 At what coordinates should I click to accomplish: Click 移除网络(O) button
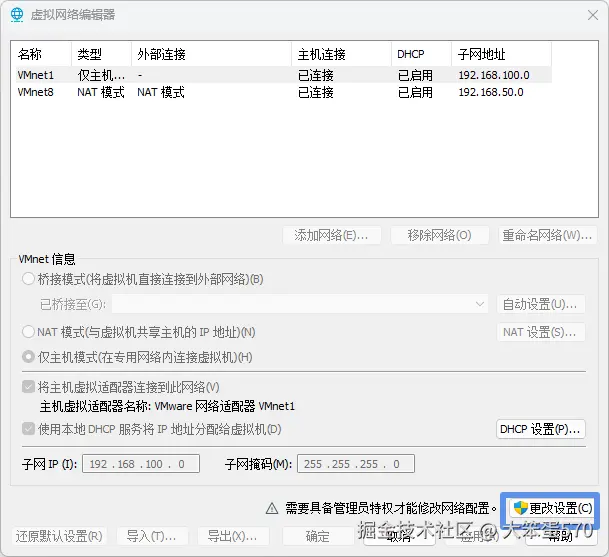(x=440, y=235)
